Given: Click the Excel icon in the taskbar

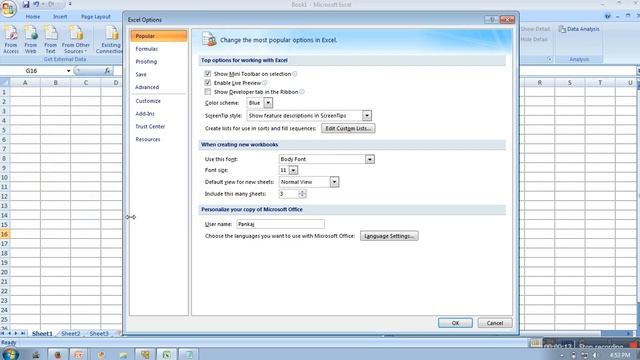Looking at the screenshot, I should pyautogui.click(x=167, y=354).
